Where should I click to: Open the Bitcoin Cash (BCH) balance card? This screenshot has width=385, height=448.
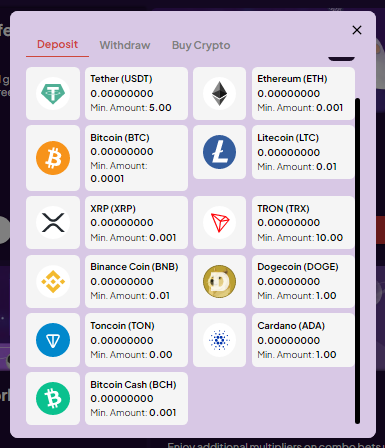(136, 398)
